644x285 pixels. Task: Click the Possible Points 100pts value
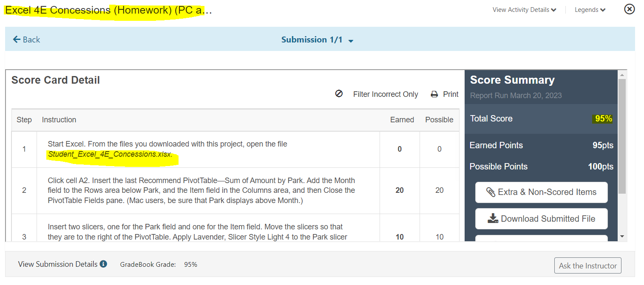pos(601,166)
